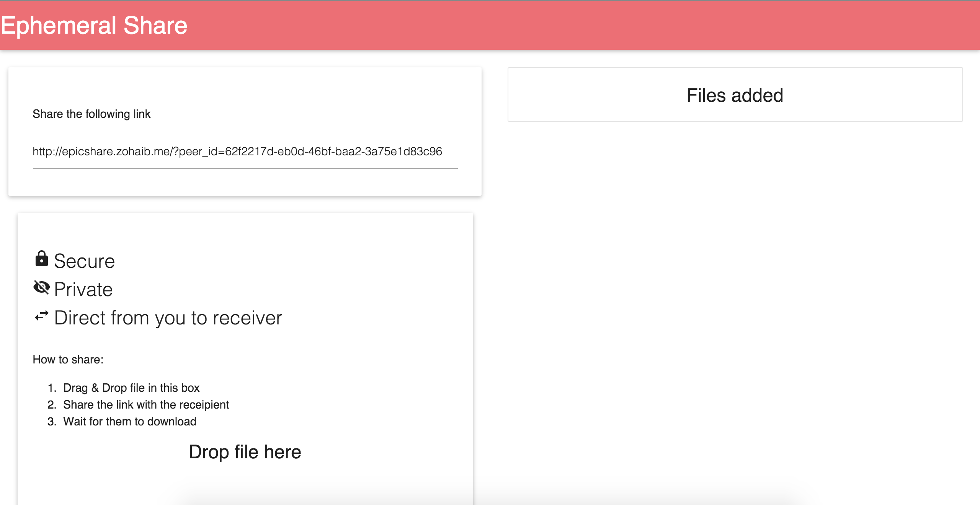Click the Ephemeral Share header title
Viewport: 980px width, 505px height.
coord(94,25)
